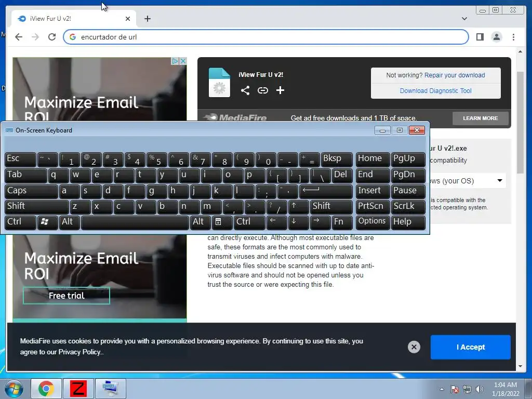Close the iView Fur U v2! tab
This screenshot has height=399, width=532.
[x=128, y=19]
